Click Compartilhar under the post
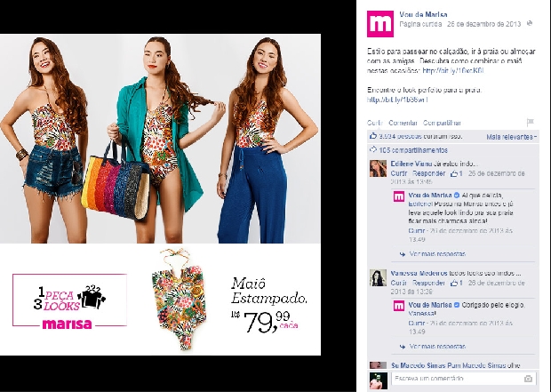551x392 pixels. tap(442, 123)
